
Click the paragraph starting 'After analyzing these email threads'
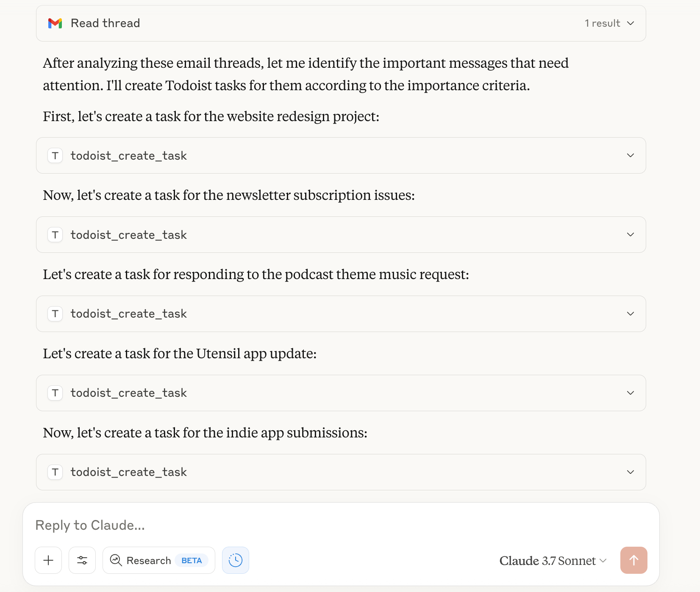[306, 74]
